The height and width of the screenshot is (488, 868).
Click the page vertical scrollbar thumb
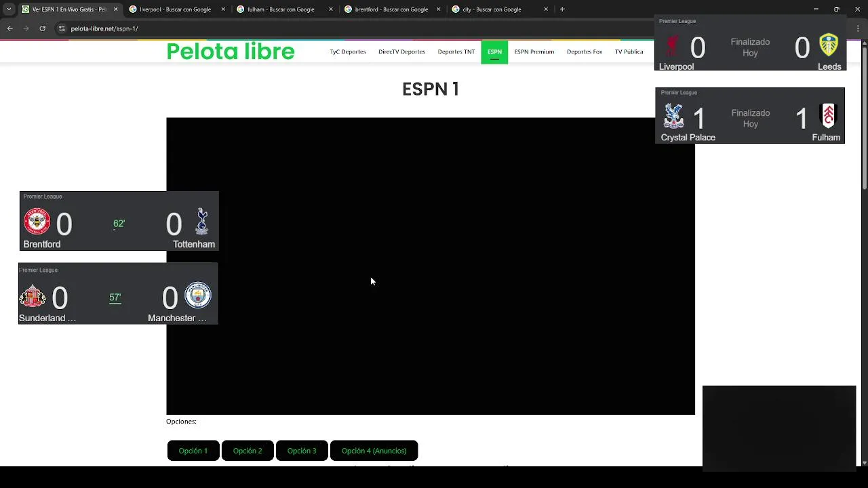point(864,115)
